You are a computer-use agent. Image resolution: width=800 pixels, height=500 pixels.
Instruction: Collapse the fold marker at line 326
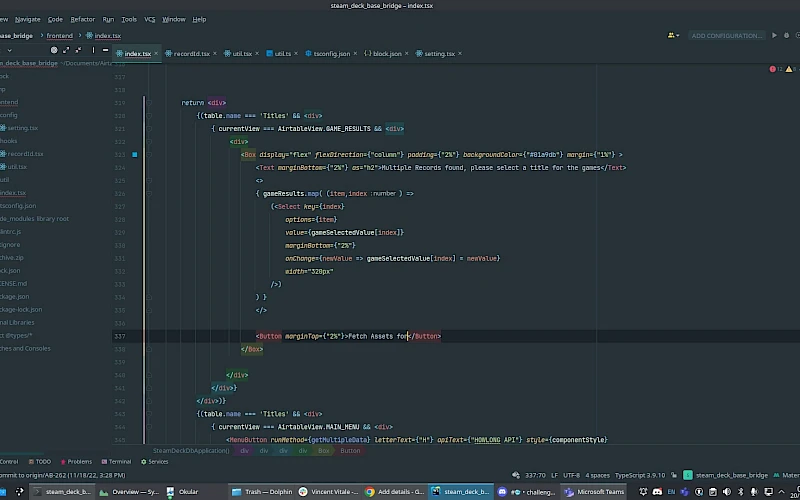[x=149, y=193]
